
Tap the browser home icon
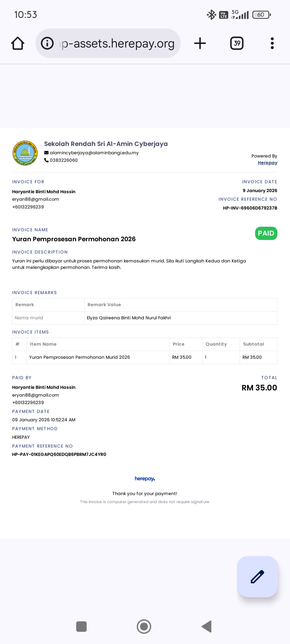click(x=18, y=43)
